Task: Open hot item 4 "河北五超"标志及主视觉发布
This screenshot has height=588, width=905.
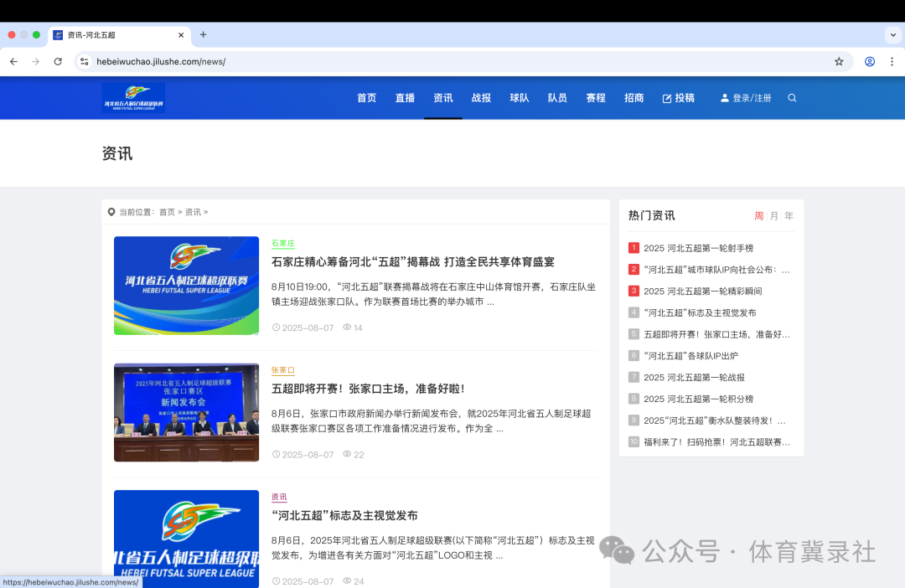Action: (700, 312)
